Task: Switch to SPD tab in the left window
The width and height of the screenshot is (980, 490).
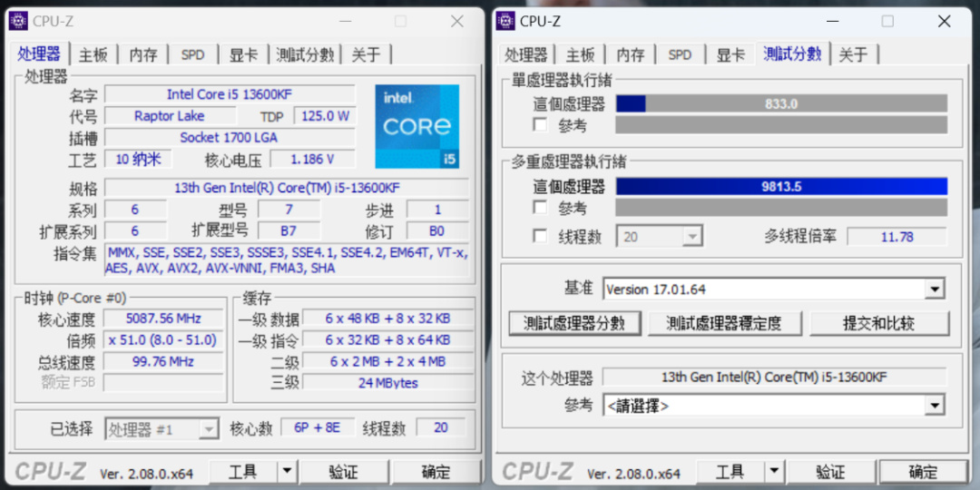Action: (193, 55)
